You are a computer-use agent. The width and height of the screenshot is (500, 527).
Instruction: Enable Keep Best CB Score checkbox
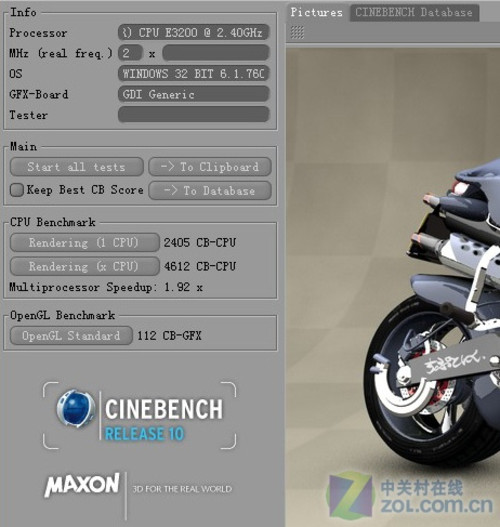tap(16, 190)
